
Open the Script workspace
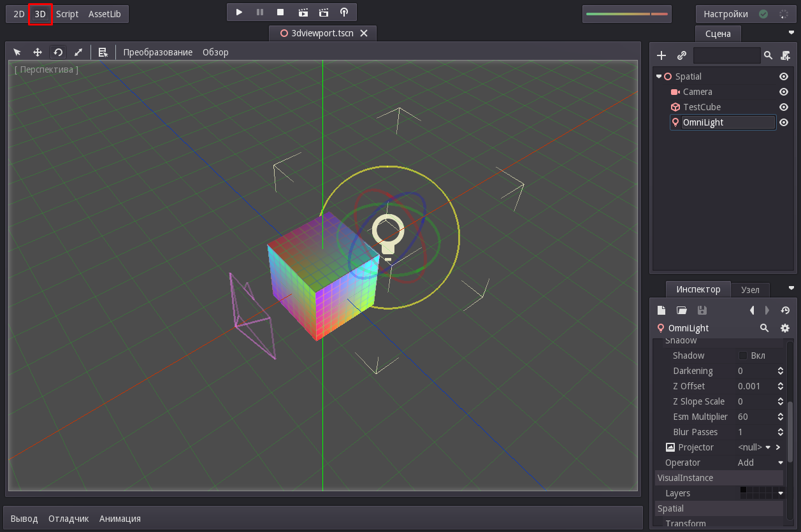point(67,13)
